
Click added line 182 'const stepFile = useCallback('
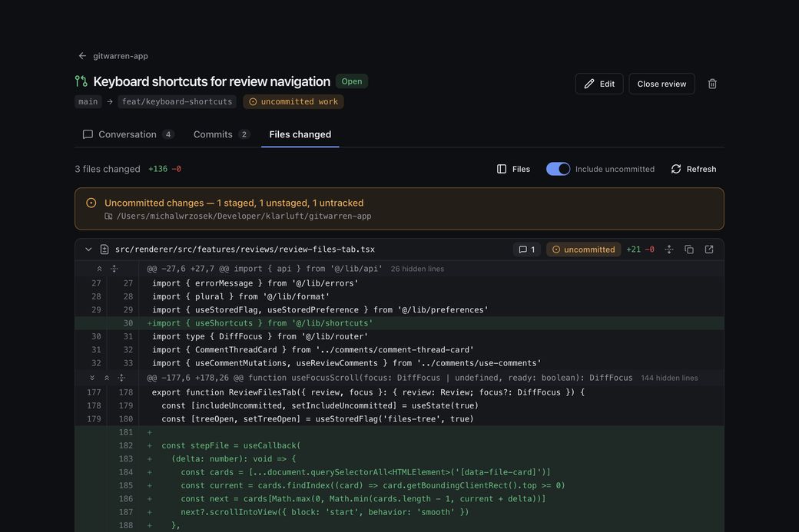coord(399,445)
